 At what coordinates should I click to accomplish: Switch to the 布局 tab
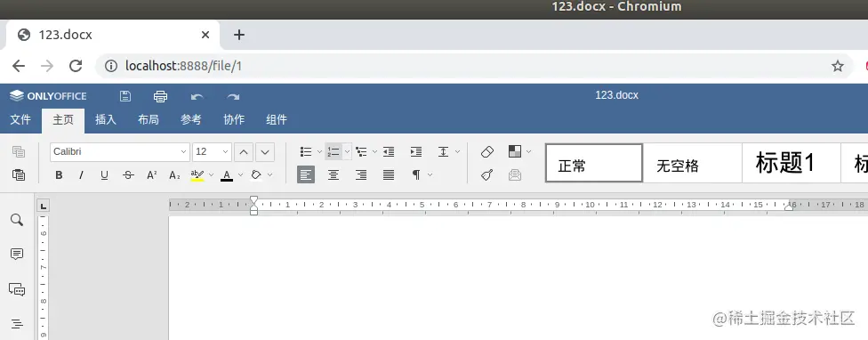click(149, 119)
